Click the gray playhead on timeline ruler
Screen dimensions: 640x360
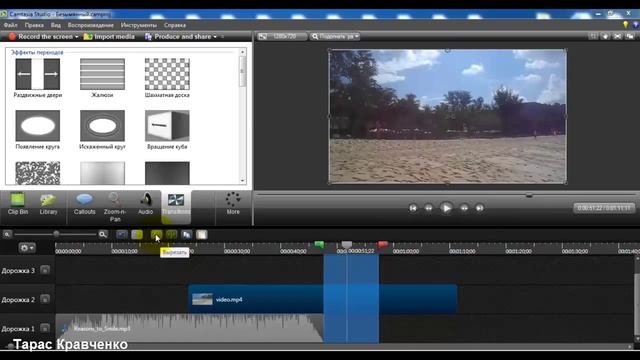coord(347,244)
